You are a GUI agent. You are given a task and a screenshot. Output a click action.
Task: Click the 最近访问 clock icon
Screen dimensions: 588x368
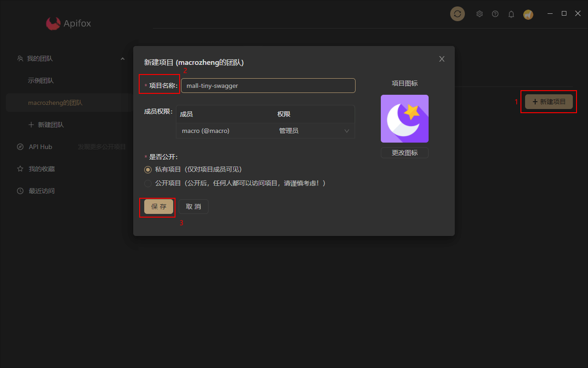[20, 191]
